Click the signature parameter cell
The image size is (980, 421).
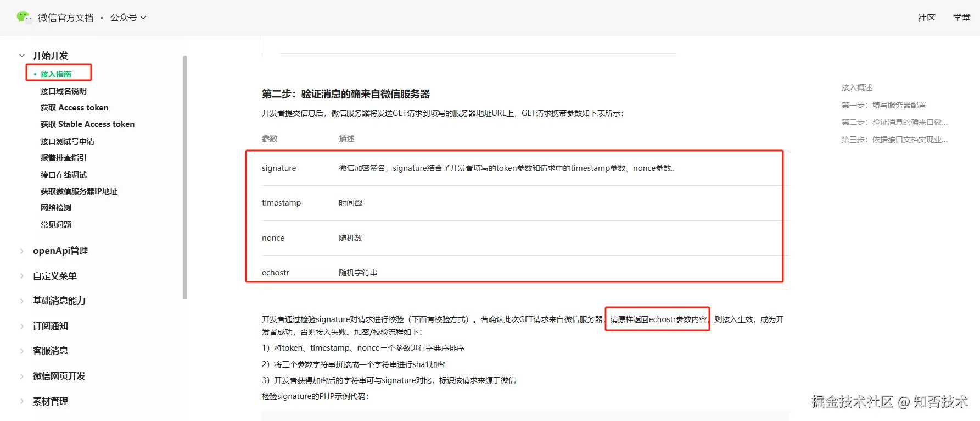279,168
